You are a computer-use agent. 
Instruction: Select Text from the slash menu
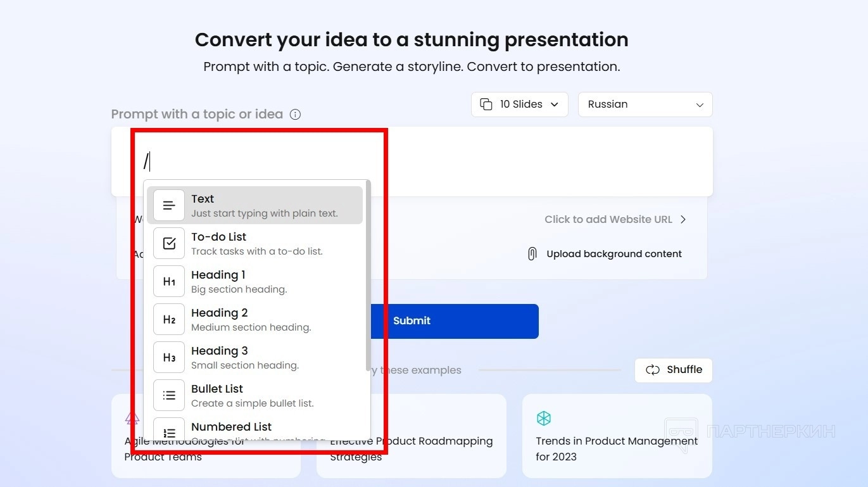[255, 205]
